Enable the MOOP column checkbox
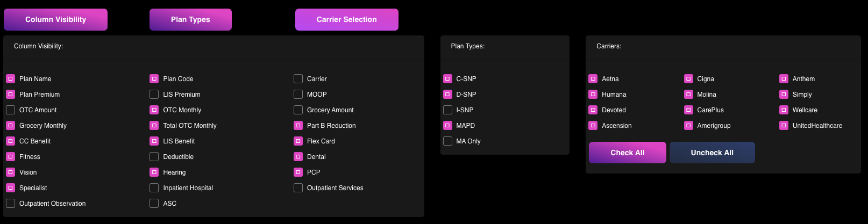868x224 pixels. pyautogui.click(x=298, y=95)
